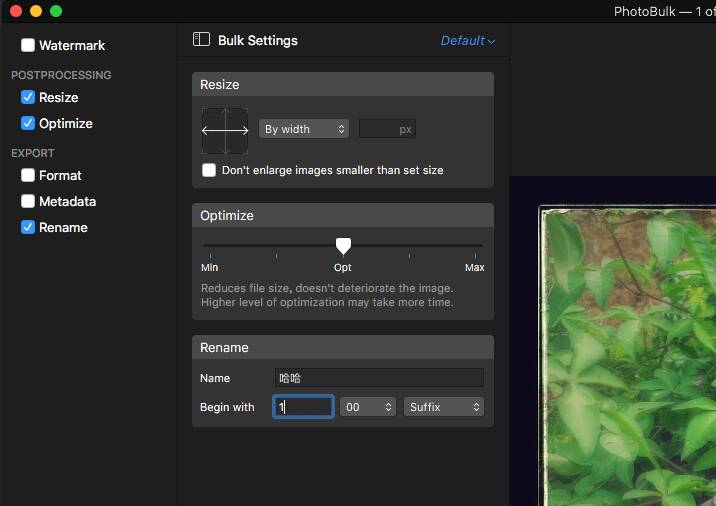The height and width of the screenshot is (506, 716).
Task: Enable the Metadata checkbox
Action: tap(28, 201)
